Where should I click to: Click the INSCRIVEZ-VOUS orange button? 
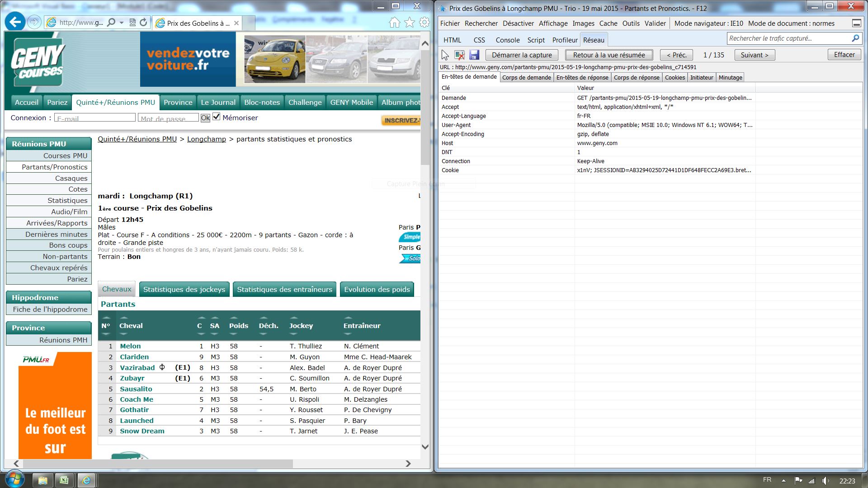click(401, 120)
